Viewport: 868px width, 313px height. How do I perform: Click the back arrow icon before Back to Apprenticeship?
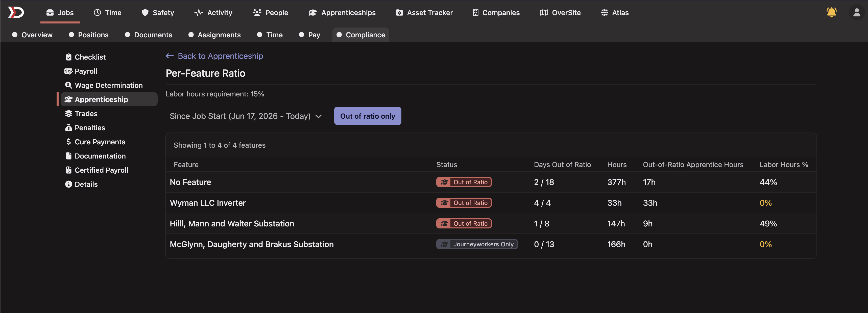[x=170, y=56]
